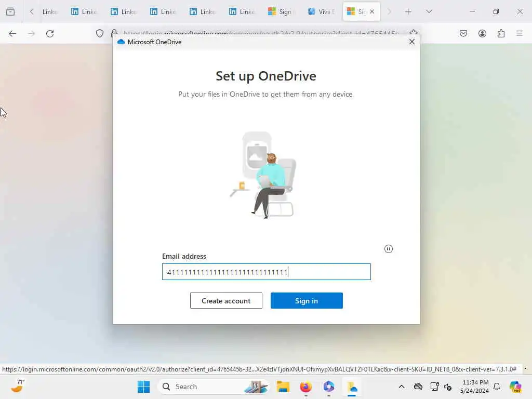
Task: Open the network display tray icon
Action: coord(434,387)
